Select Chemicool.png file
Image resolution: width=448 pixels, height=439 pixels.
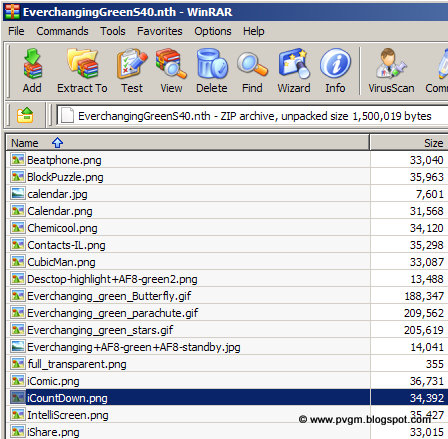pos(62,228)
